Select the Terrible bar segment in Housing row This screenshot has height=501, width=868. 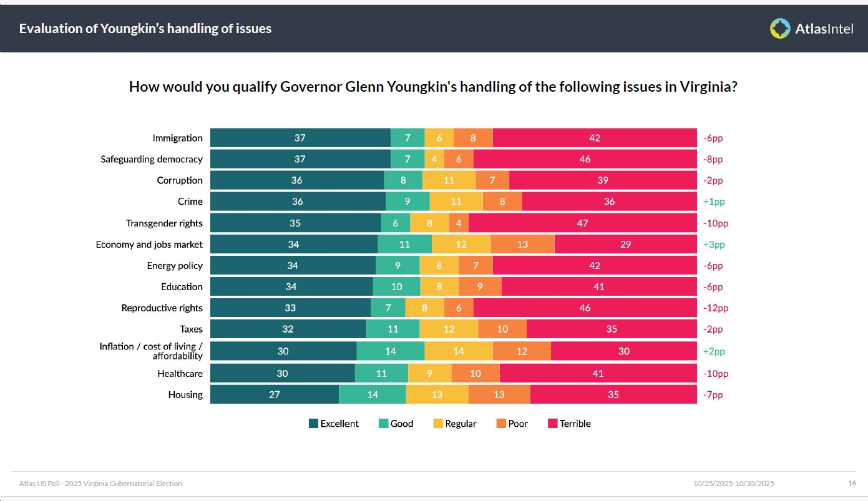point(613,394)
